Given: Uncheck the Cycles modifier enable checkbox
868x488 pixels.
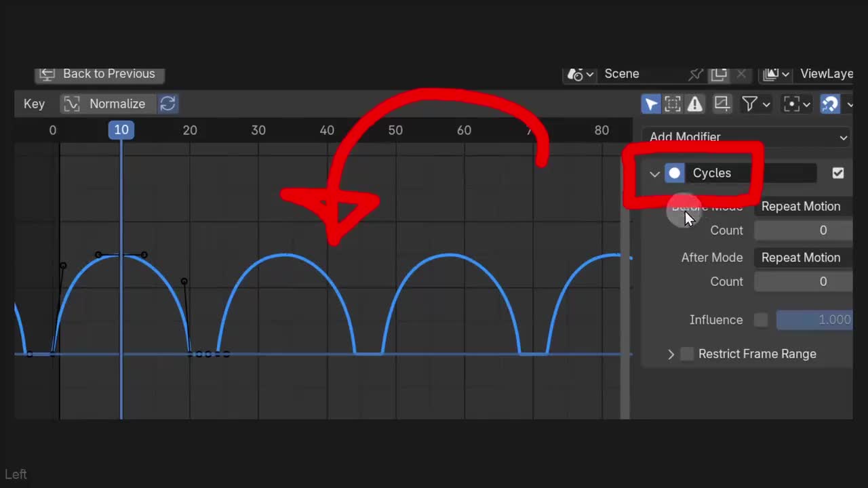Looking at the screenshot, I should point(838,174).
